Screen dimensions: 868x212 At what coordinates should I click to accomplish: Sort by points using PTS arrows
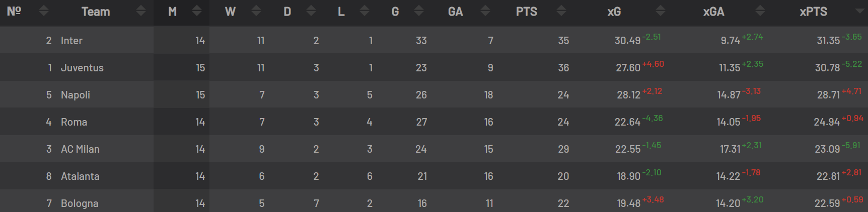pos(561,11)
